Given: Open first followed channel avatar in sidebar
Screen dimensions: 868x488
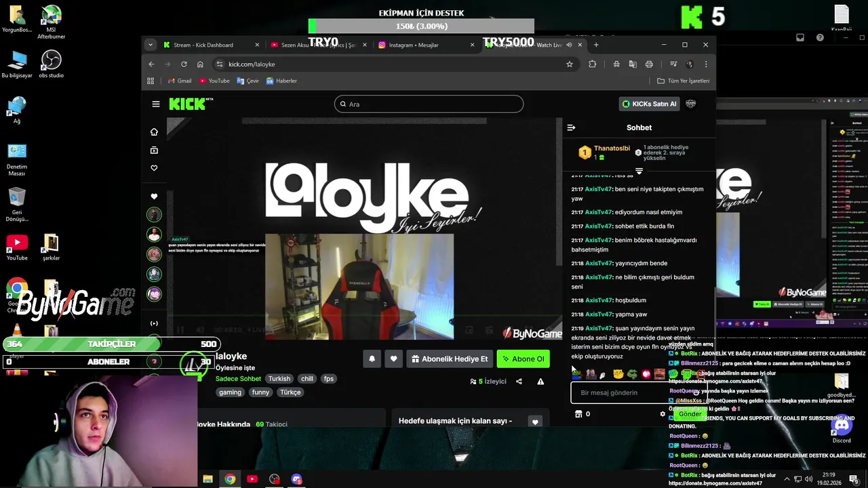Looking at the screenshot, I should tap(154, 214).
